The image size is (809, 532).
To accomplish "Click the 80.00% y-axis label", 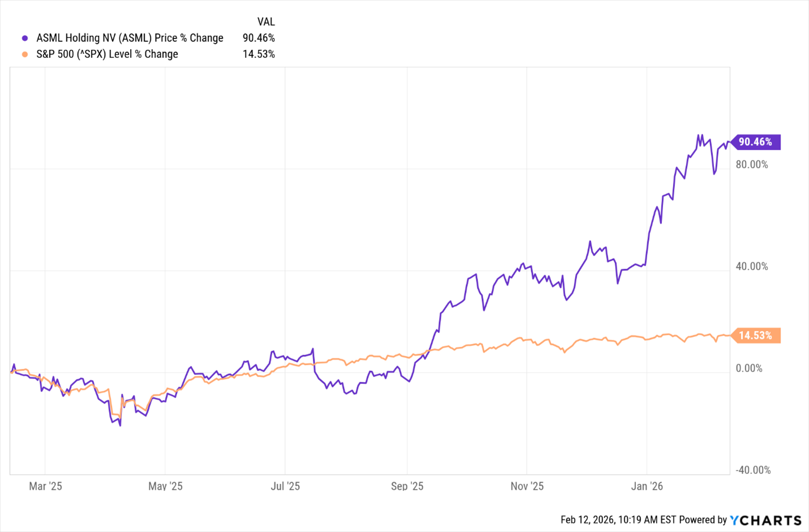I will tap(751, 165).
